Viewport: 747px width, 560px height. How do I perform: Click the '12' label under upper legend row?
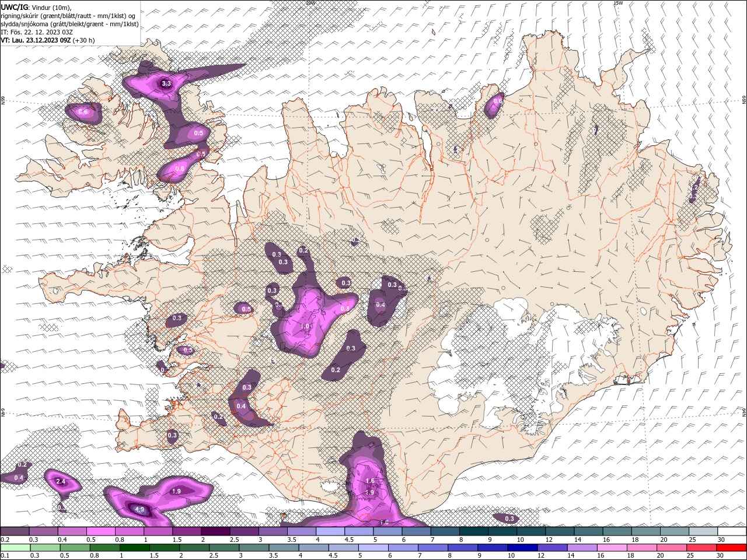[549, 540]
